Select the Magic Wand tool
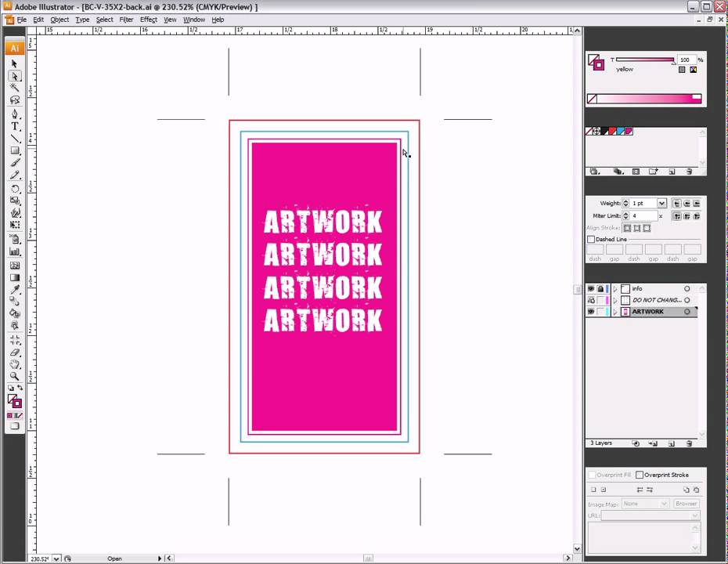Image resolution: width=728 pixels, height=564 pixels. (x=14, y=88)
